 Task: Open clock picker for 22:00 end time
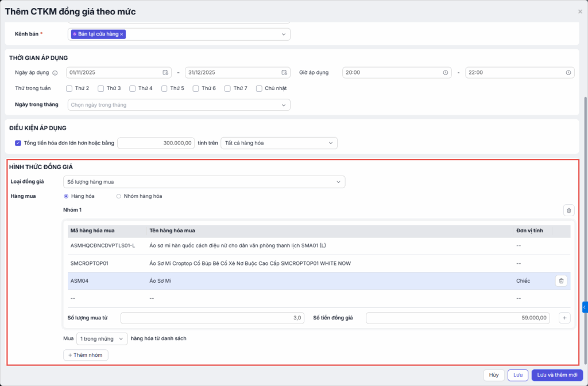[x=568, y=73]
